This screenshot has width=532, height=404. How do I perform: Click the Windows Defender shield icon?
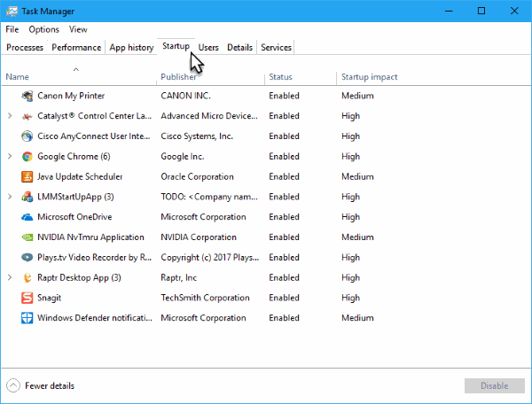(x=27, y=318)
